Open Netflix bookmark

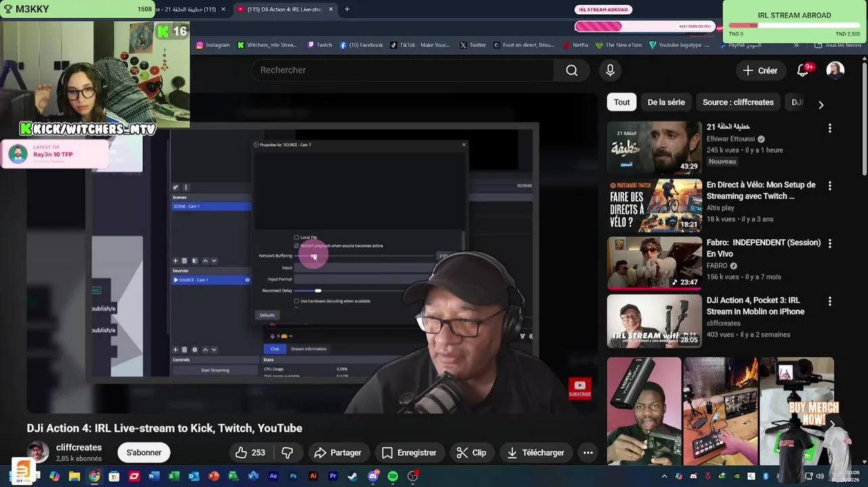pyautogui.click(x=576, y=45)
